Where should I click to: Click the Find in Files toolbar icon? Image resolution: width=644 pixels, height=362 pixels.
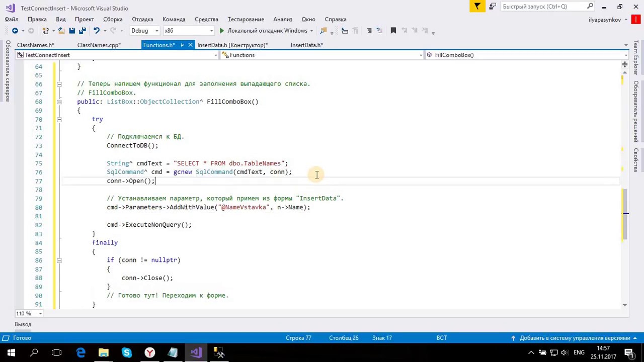324,31
